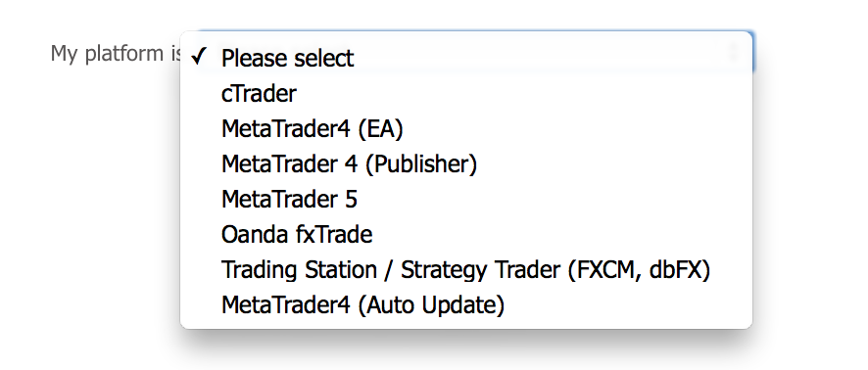Pick the Publisher variant of MetaTrader 4

466,163
